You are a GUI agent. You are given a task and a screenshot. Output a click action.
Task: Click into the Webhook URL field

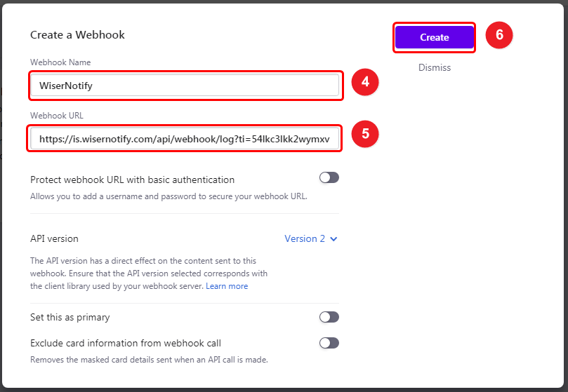(185, 139)
